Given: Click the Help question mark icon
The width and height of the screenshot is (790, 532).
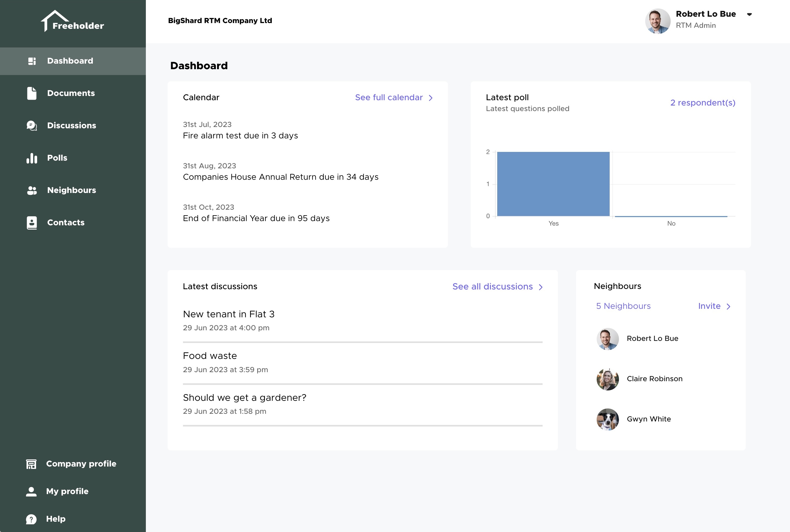Looking at the screenshot, I should coord(32,519).
